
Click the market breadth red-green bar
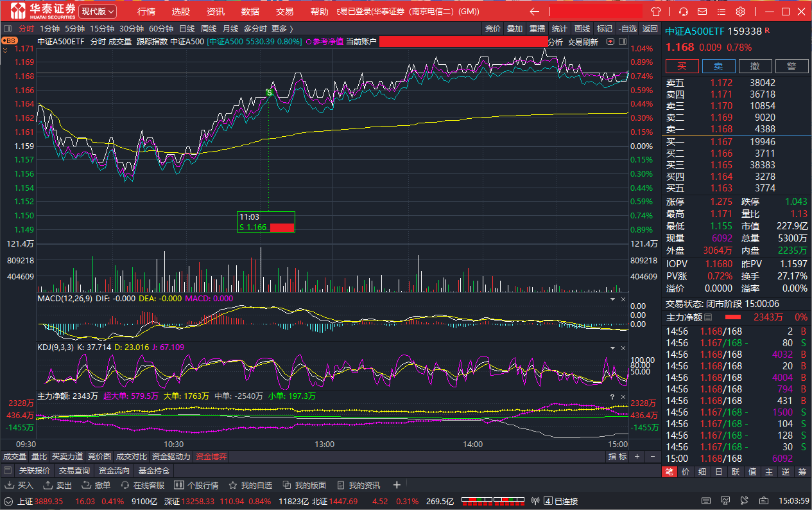click(x=492, y=501)
